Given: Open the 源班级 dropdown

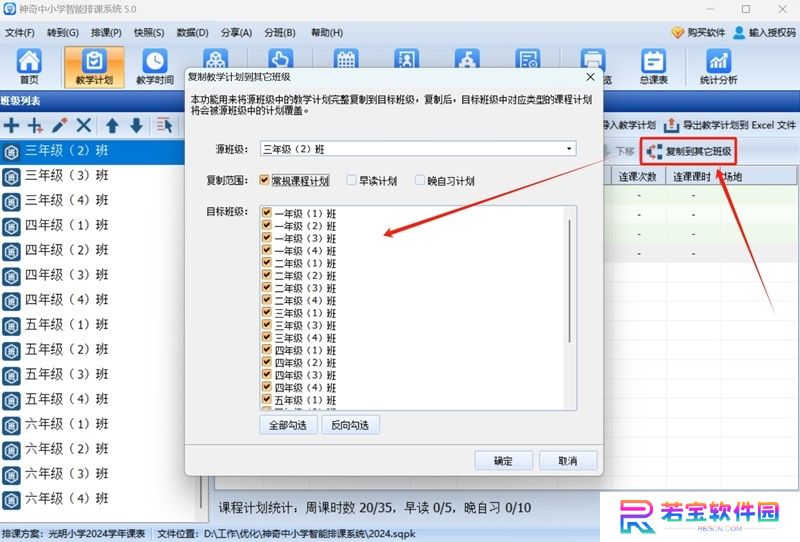Looking at the screenshot, I should coord(569,149).
